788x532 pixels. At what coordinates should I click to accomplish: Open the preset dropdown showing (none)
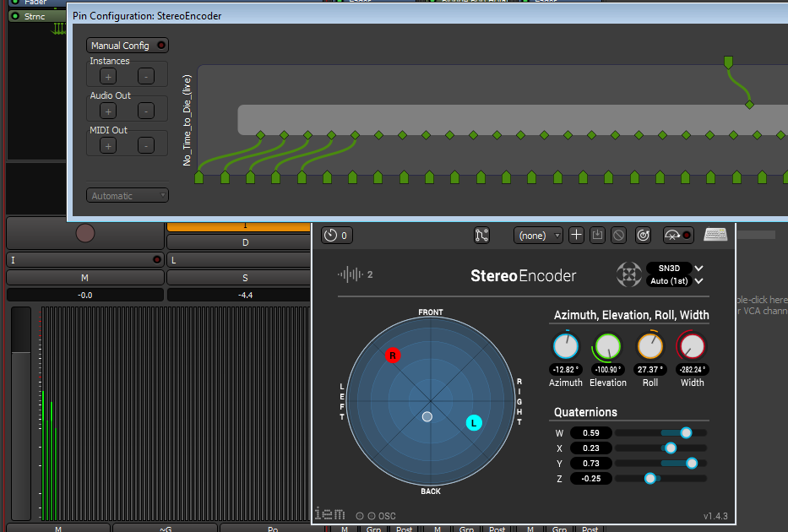pyautogui.click(x=538, y=236)
